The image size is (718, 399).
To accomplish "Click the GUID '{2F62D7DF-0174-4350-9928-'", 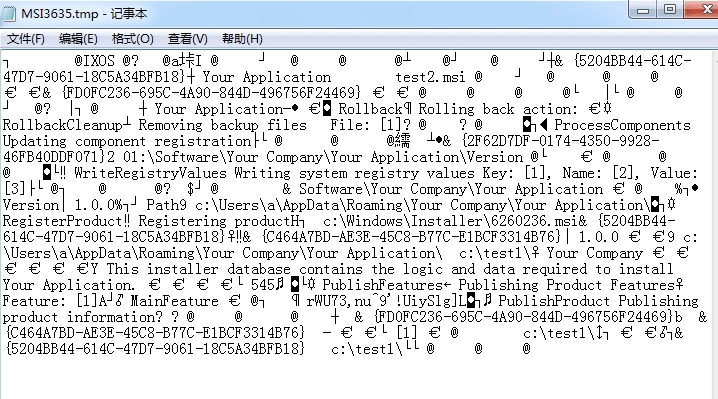I will pos(561,141).
